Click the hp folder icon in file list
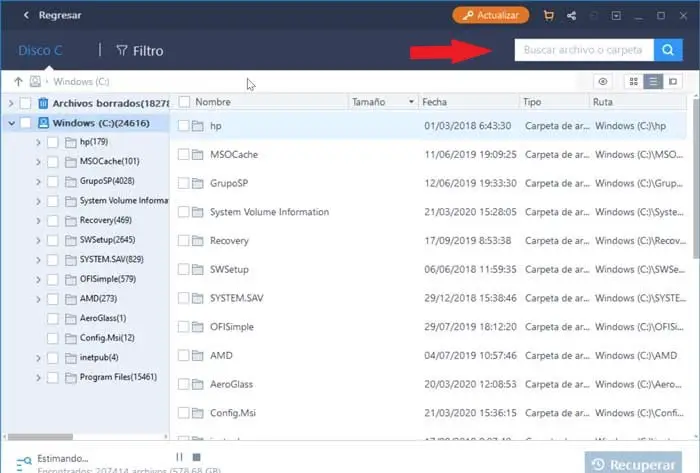The image size is (700, 473). click(198, 126)
